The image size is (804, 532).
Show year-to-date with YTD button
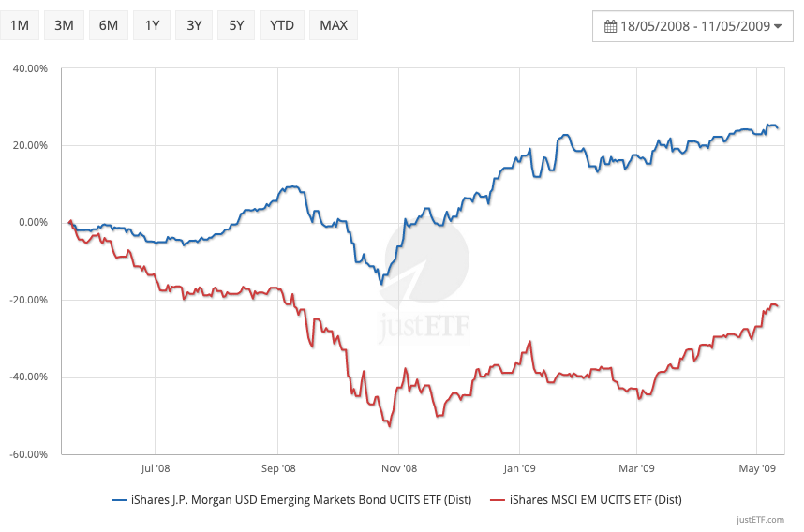281,25
